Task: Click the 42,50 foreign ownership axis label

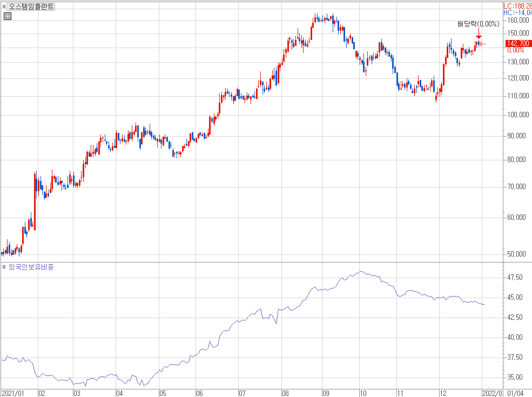Action: [515, 318]
